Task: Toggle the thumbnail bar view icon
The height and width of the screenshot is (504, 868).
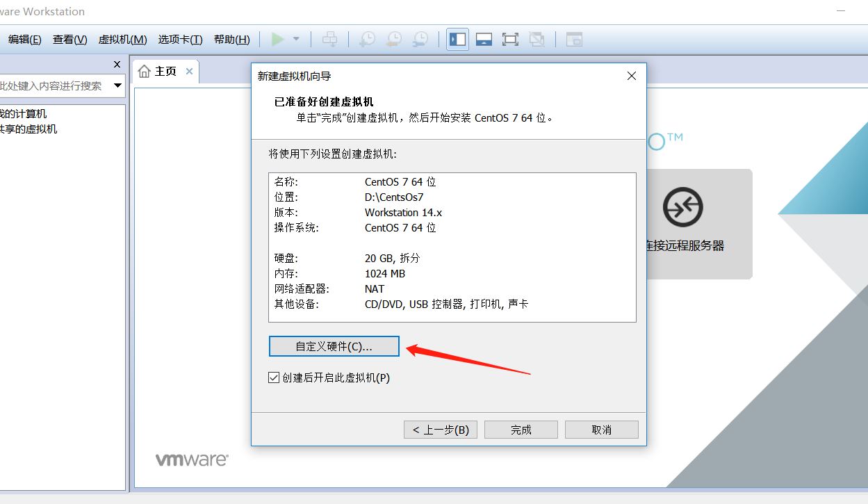Action: coord(484,40)
